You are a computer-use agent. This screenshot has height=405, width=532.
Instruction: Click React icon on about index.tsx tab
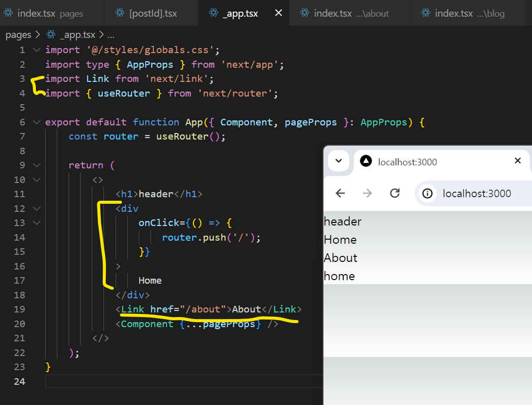[305, 13]
